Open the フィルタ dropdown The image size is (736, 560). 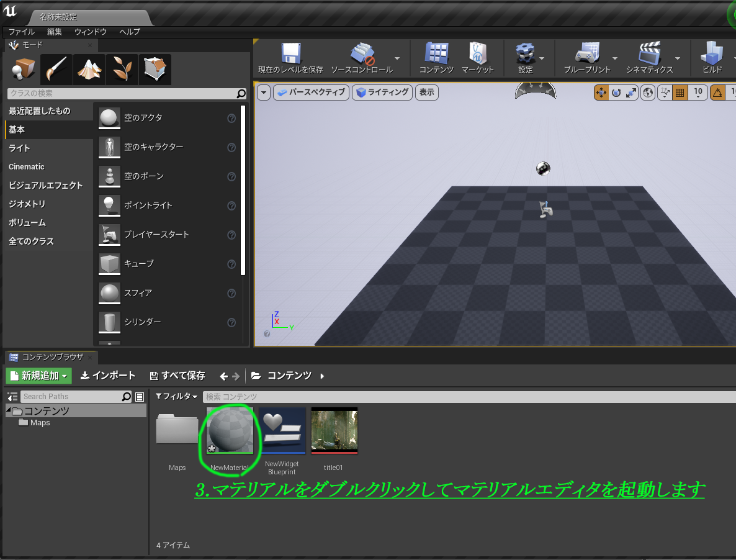click(x=176, y=397)
